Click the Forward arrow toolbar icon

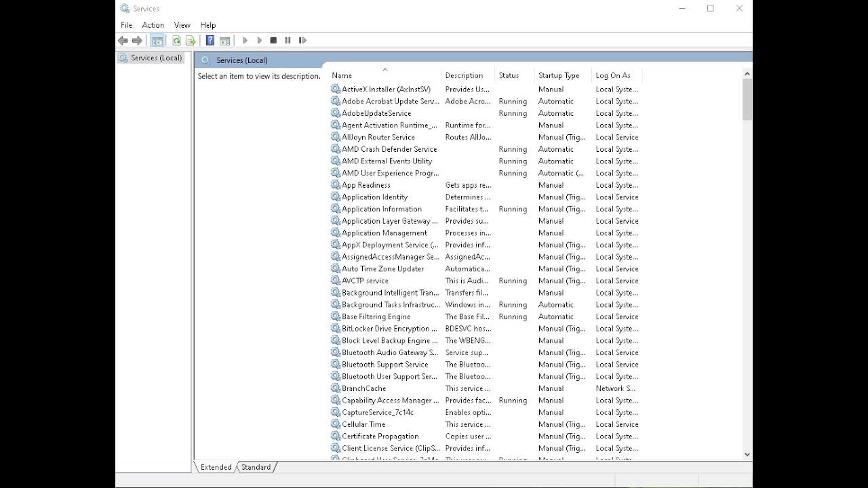[x=138, y=41]
